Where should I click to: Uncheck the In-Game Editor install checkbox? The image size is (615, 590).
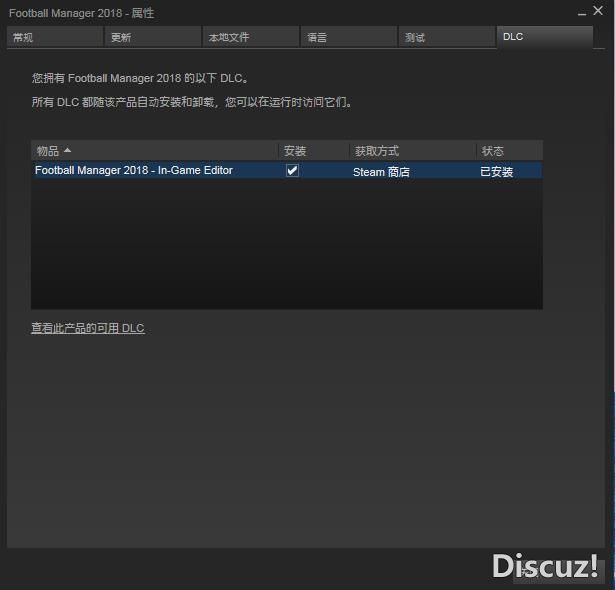coord(292,171)
